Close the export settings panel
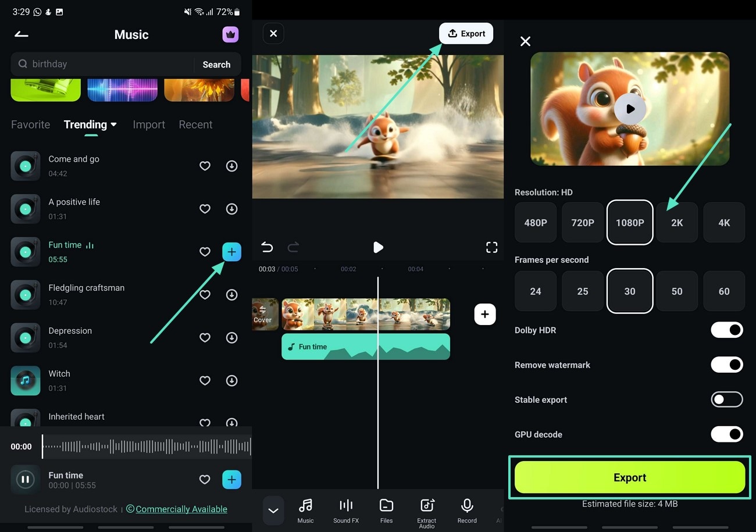 (525, 41)
